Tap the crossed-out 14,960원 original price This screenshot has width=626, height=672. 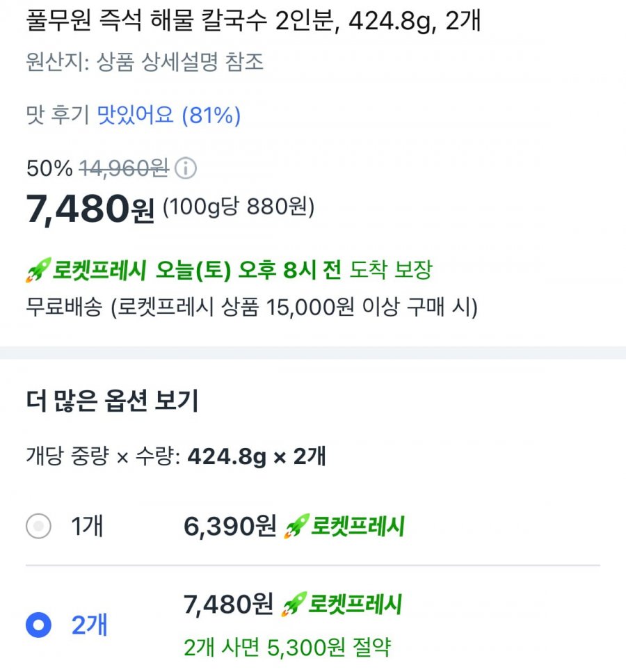point(125,168)
